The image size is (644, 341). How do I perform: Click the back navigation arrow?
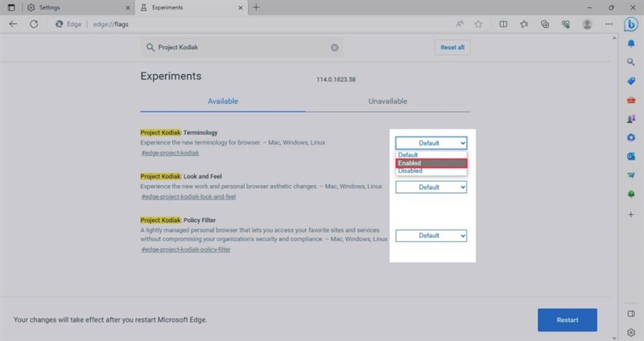13,24
